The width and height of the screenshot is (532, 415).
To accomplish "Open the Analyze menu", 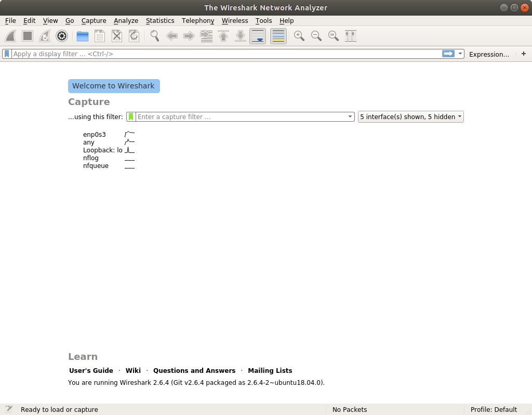I will pos(126,21).
